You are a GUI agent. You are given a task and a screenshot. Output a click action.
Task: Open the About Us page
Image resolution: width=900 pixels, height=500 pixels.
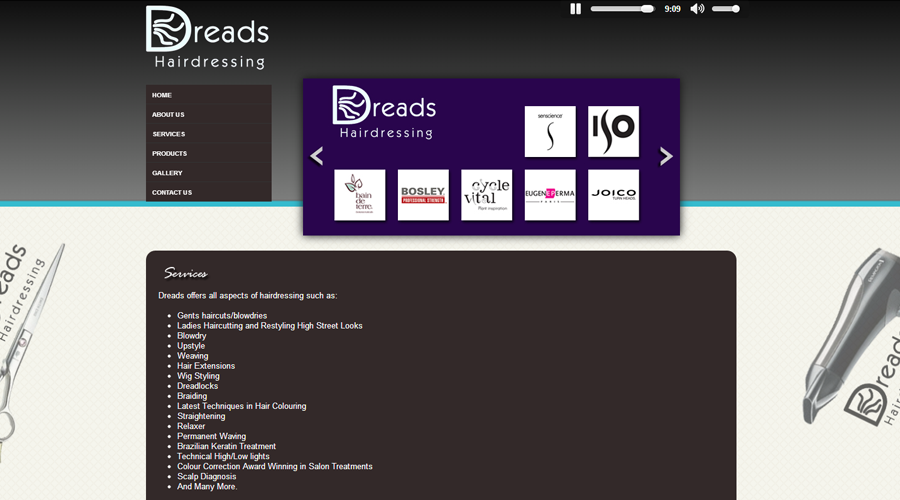[208, 114]
